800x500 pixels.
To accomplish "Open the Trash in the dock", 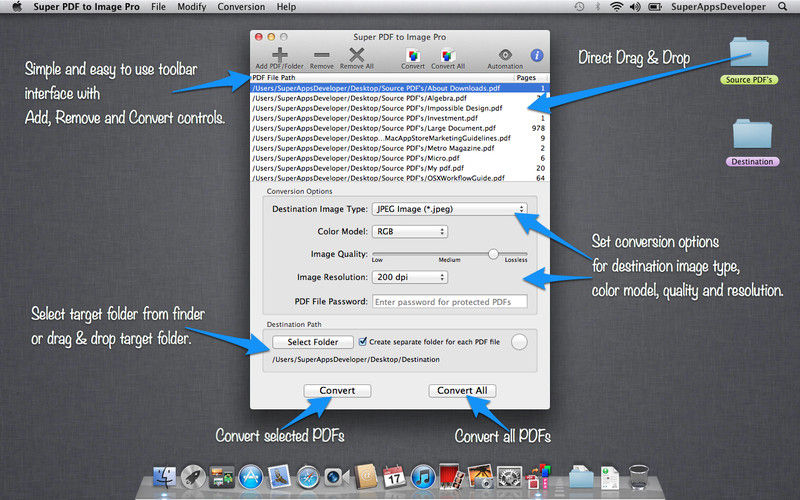I will coord(638,478).
